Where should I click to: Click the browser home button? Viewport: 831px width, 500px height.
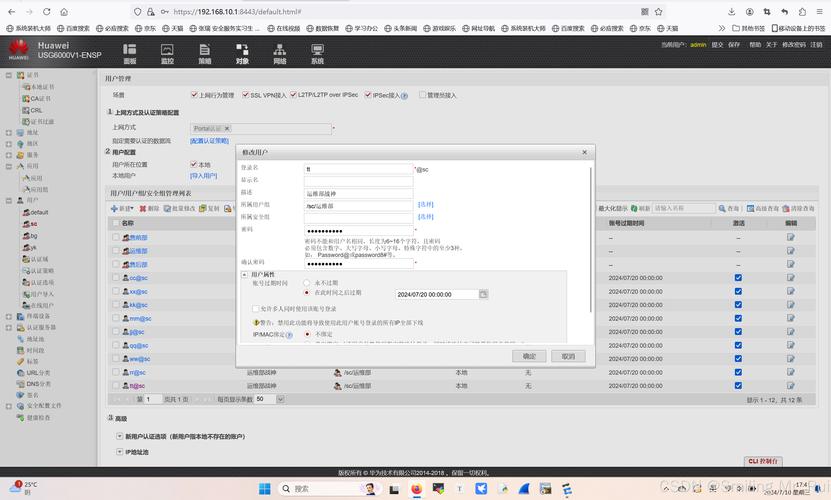click(64, 11)
